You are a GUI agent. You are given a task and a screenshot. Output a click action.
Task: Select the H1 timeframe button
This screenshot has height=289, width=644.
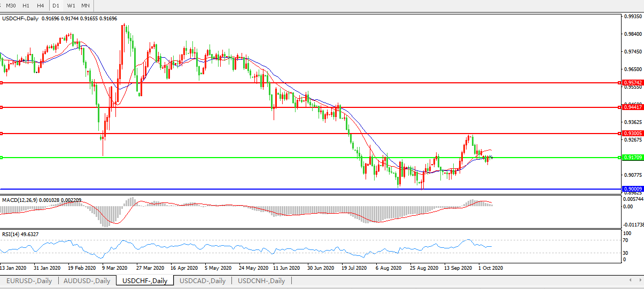[26, 5]
